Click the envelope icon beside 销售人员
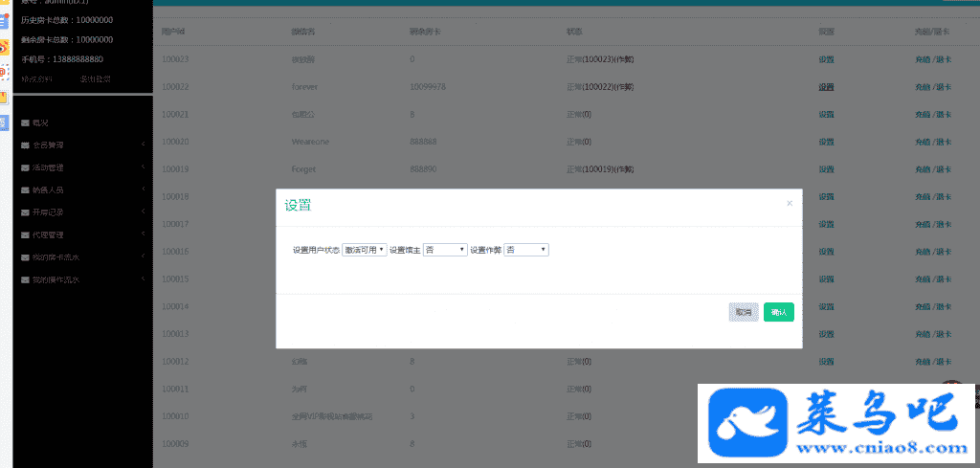 25,190
